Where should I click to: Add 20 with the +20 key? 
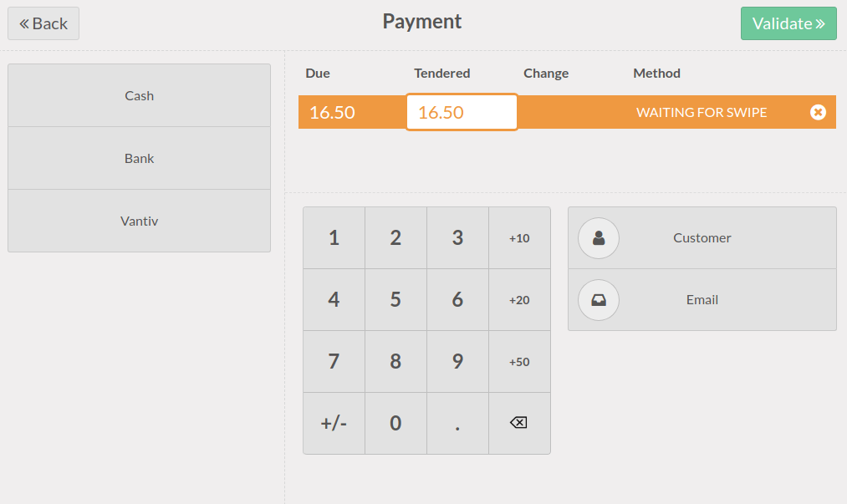(519, 300)
